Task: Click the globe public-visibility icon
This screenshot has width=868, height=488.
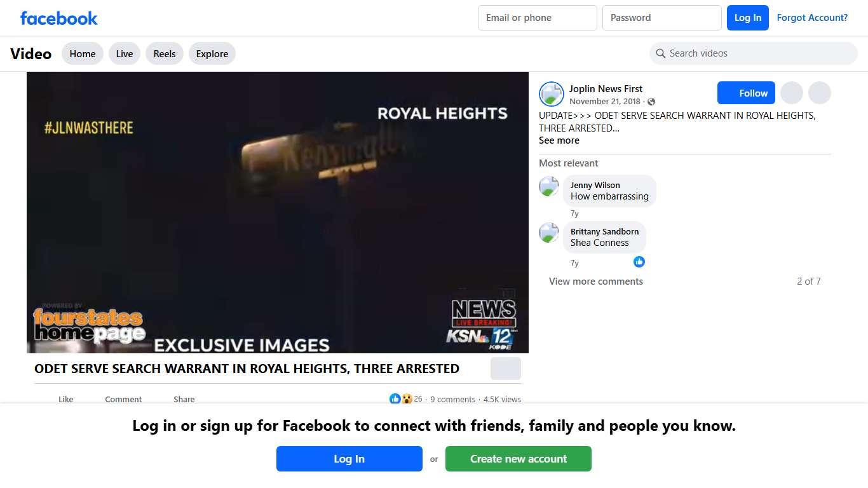Action: tap(651, 102)
